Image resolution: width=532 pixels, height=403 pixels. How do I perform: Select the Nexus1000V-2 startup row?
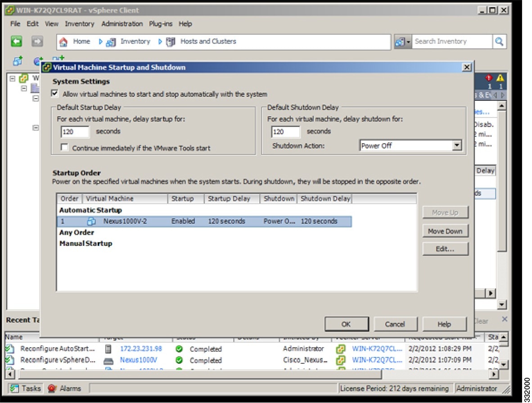pyautogui.click(x=204, y=222)
